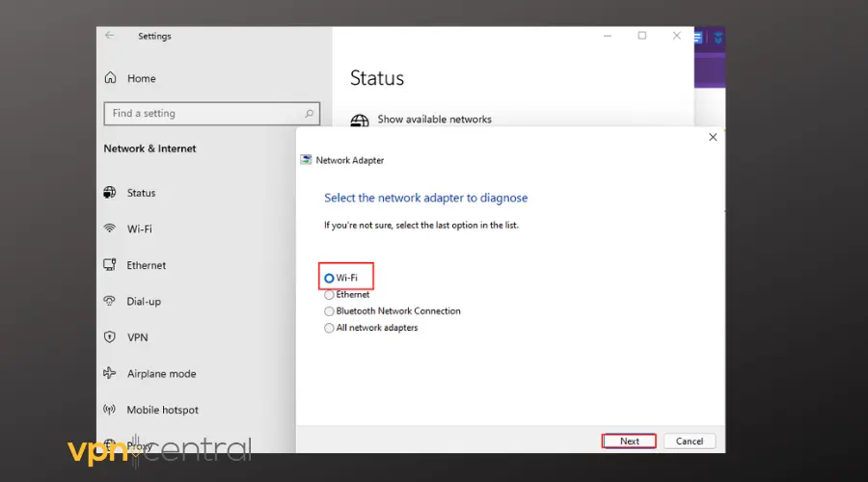Screen dimensions: 868x482
Task: Open Home in Settings sidebar
Action: point(141,79)
